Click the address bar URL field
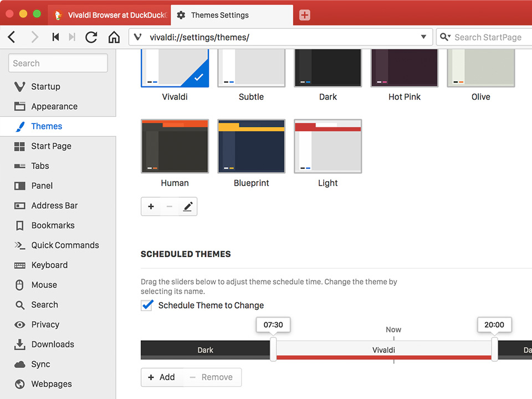The height and width of the screenshot is (399, 532). [280, 37]
